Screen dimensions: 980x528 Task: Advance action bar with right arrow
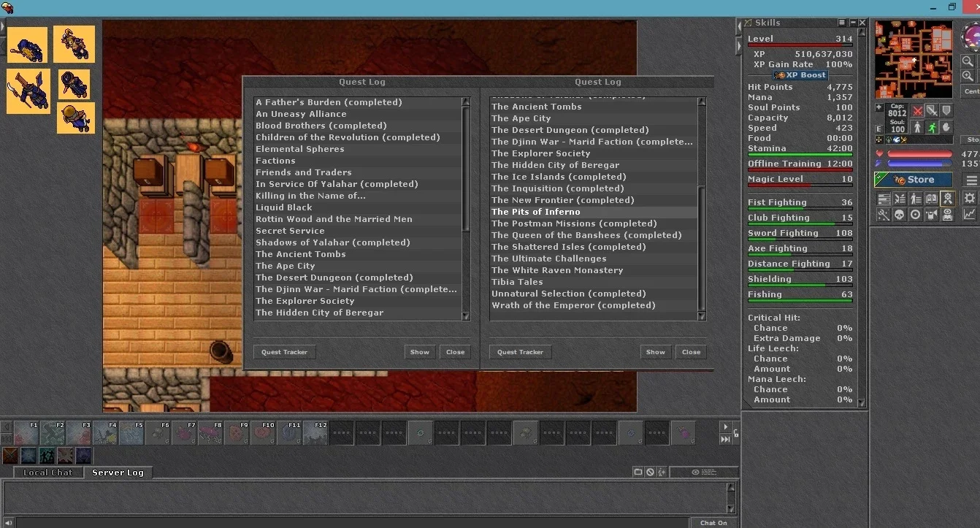pyautogui.click(x=725, y=427)
